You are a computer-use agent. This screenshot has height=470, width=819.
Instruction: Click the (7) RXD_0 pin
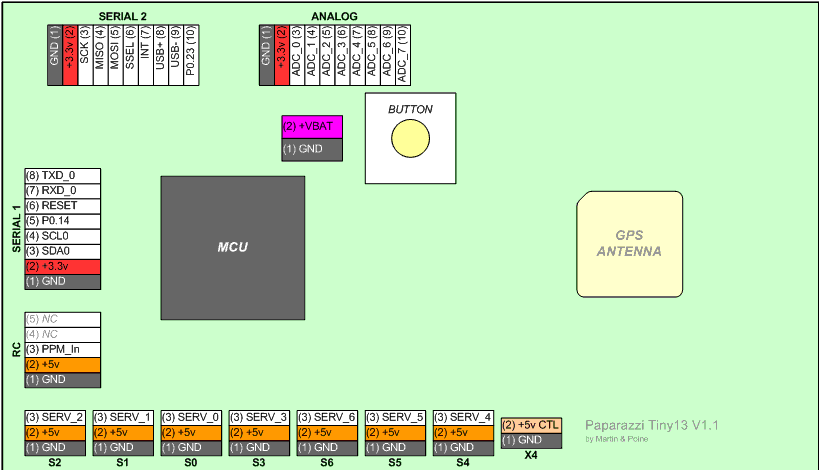(x=63, y=191)
